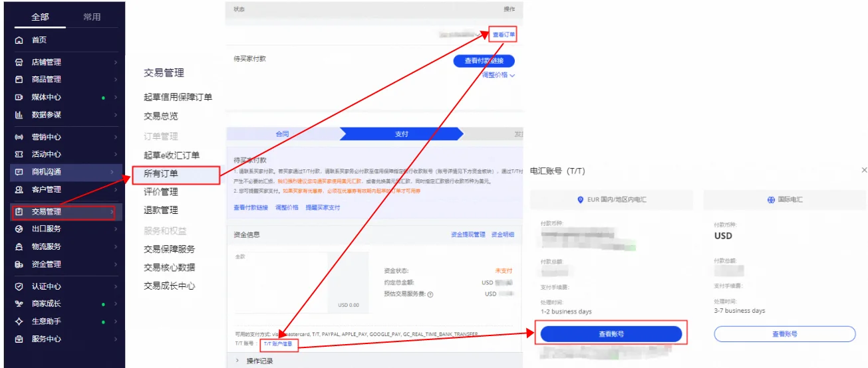Click the T/T 账户信息 link
The width and height of the screenshot is (868, 368).
pyautogui.click(x=277, y=344)
